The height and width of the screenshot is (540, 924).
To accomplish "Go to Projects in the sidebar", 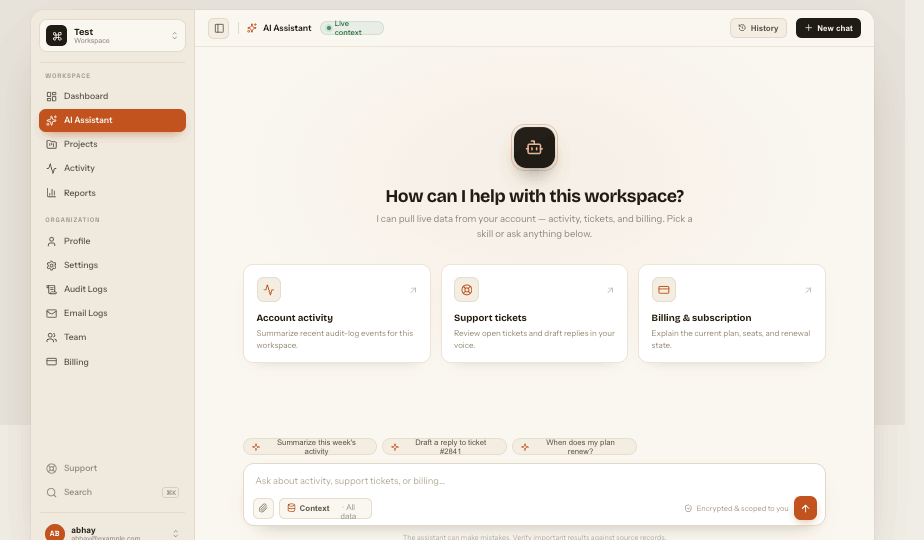I will 112,144.
